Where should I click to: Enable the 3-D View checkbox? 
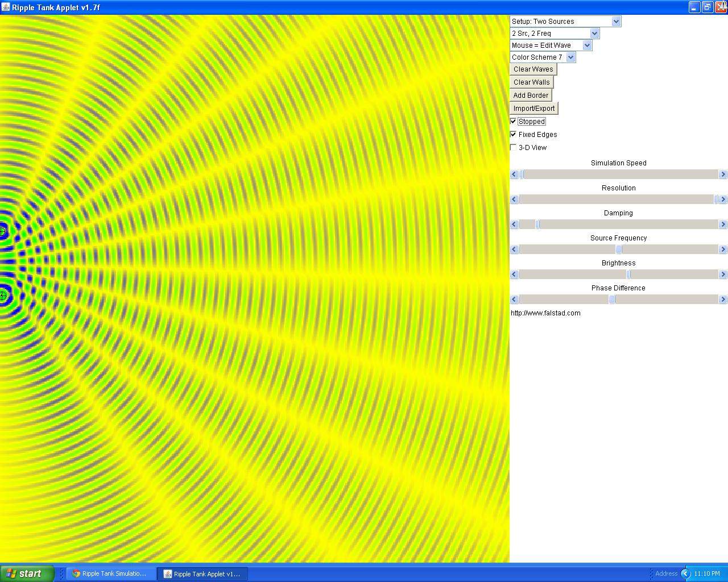click(514, 148)
